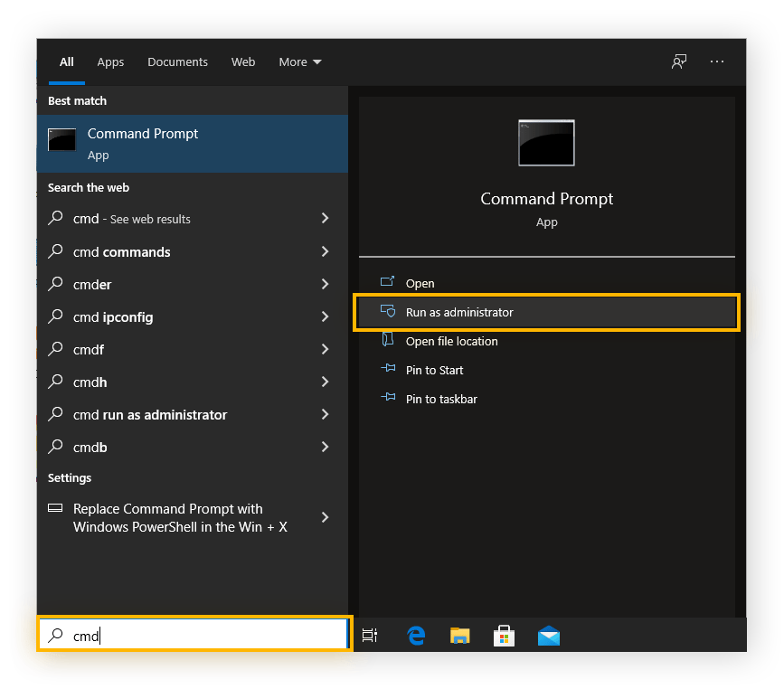Expand arrow for cmd commands suggestion
The image size is (784, 689).
pos(325,251)
